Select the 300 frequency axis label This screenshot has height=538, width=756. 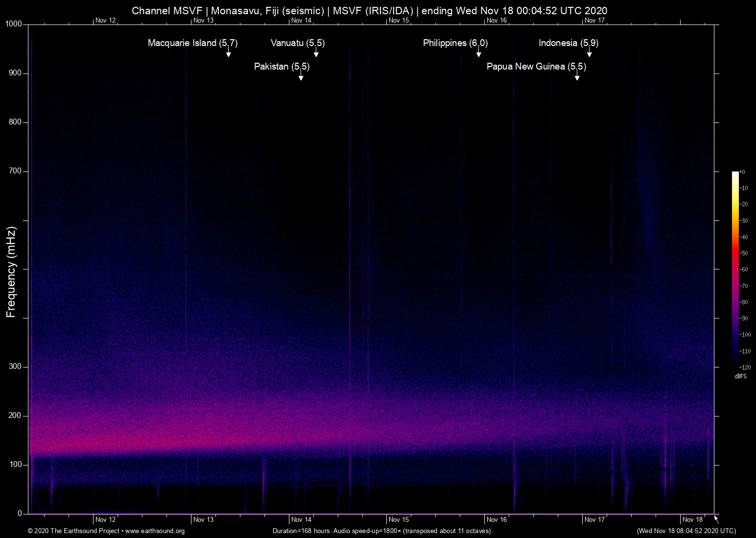tap(16, 367)
